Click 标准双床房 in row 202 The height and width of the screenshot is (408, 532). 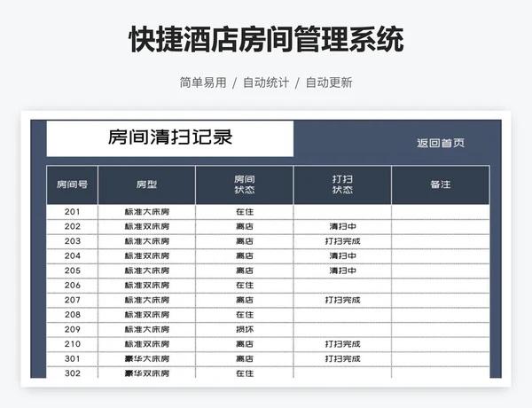tap(146, 226)
